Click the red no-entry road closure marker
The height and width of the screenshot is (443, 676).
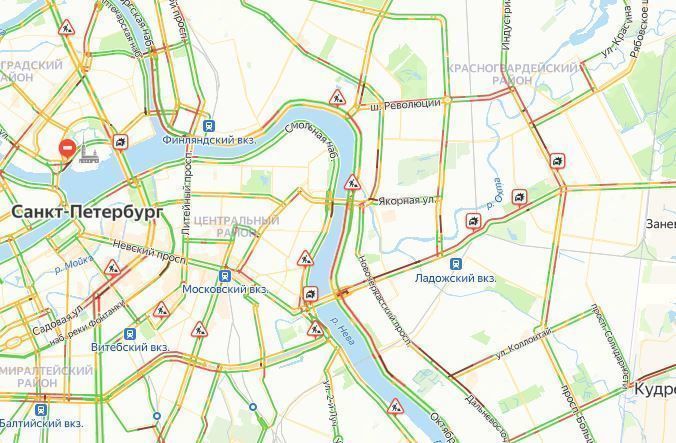point(68,148)
